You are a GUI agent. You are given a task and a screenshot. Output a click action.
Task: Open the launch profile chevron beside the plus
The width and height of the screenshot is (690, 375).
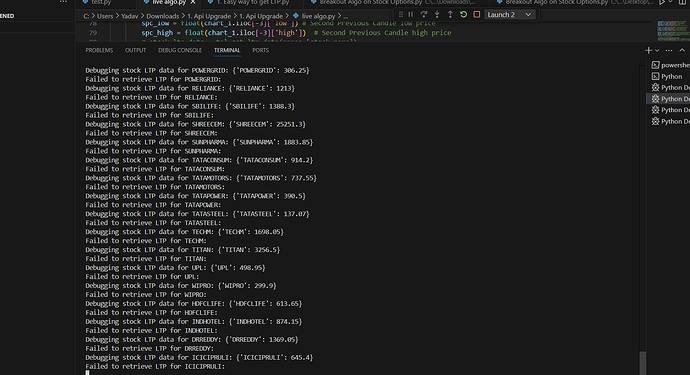pos(657,51)
